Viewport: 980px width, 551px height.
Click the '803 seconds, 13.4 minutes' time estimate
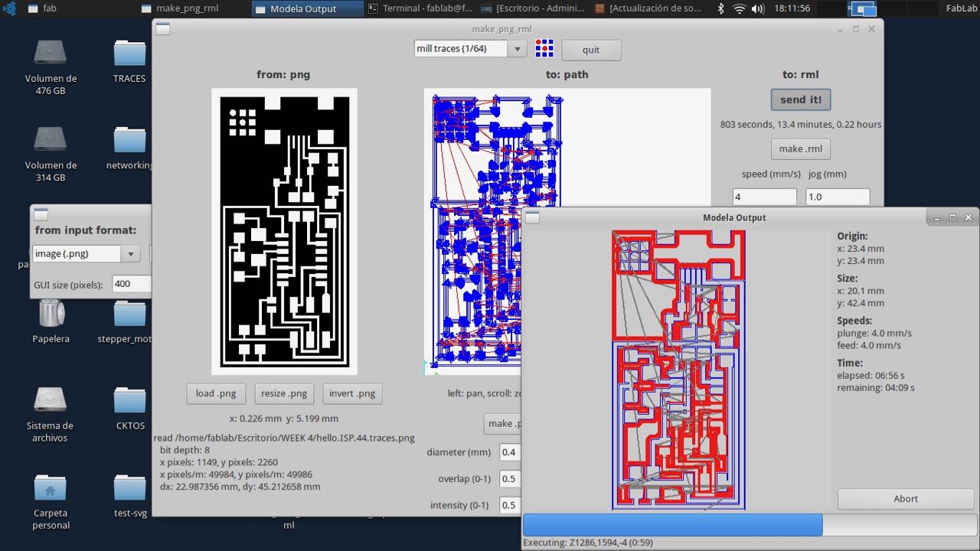801,124
